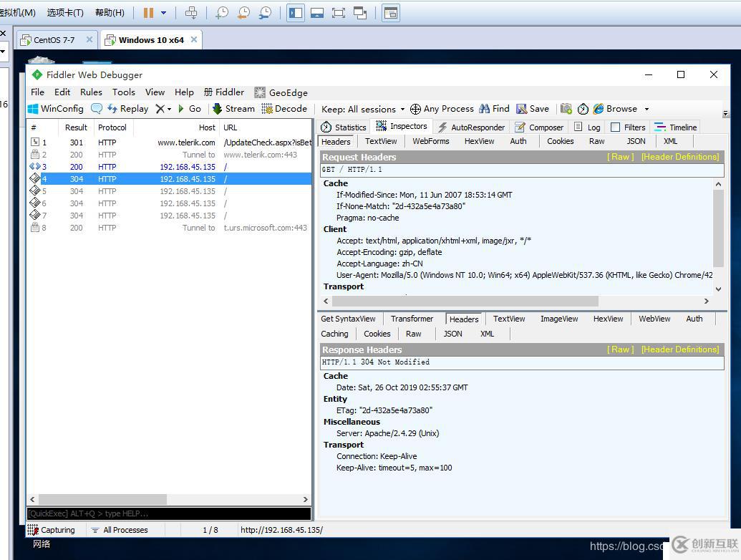This screenshot has width=741, height=560.
Task: Sort sessions by Result column header
Action: coord(76,127)
